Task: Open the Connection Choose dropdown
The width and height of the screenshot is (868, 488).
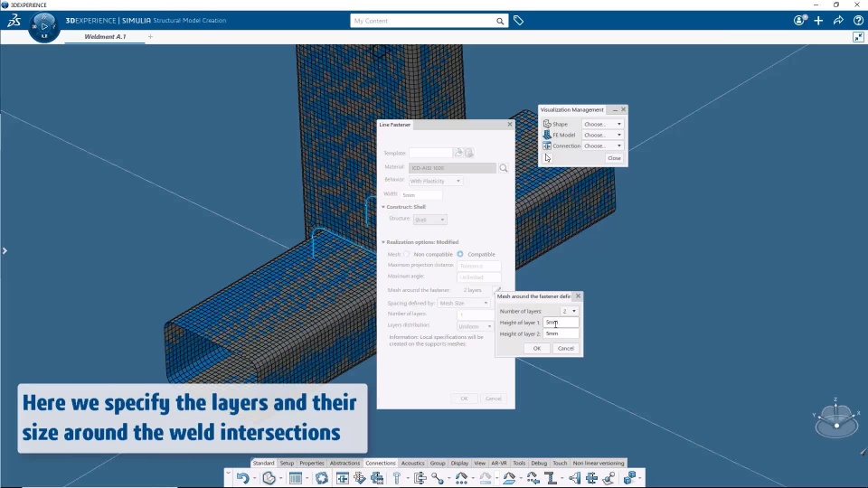Action: [602, 146]
